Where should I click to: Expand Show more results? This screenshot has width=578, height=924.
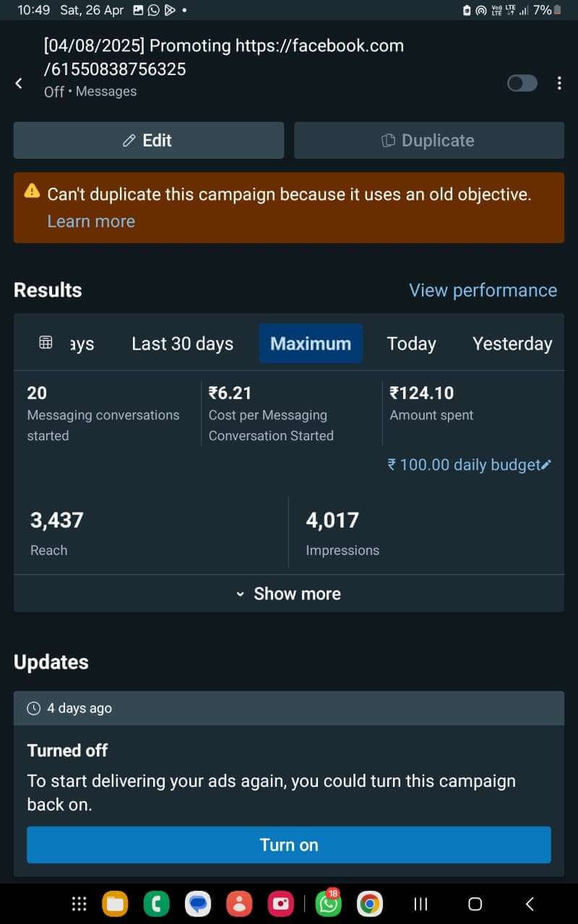(289, 593)
